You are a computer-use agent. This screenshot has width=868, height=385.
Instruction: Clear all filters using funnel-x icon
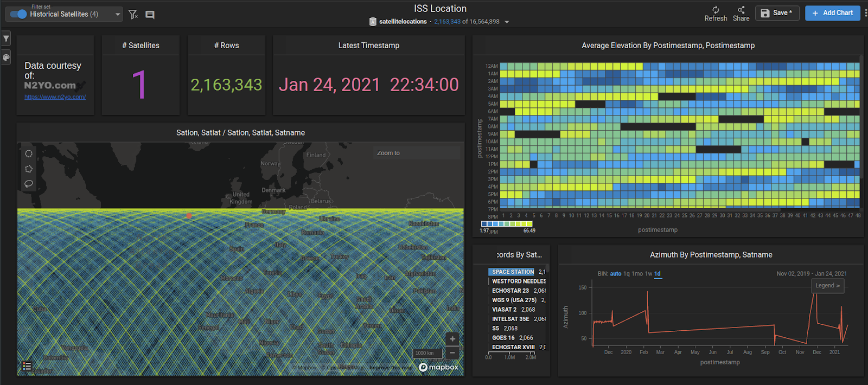click(x=133, y=15)
